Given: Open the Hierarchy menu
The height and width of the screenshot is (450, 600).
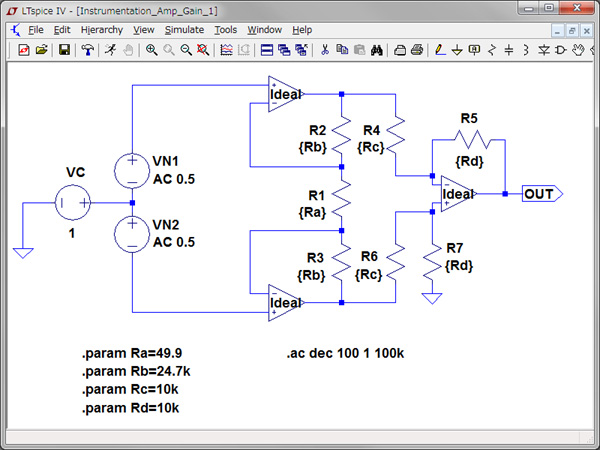Looking at the screenshot, I should 102,30.
